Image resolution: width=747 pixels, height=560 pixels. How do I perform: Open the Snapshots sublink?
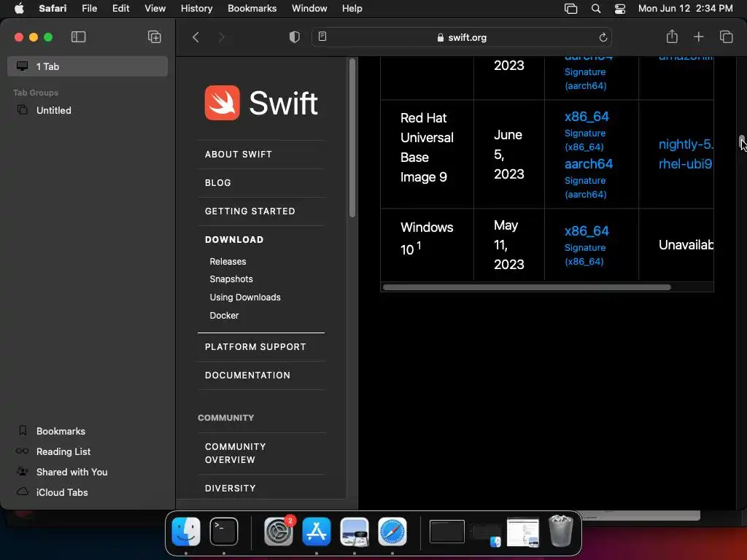pyautogui.click(x=231, y=279)
